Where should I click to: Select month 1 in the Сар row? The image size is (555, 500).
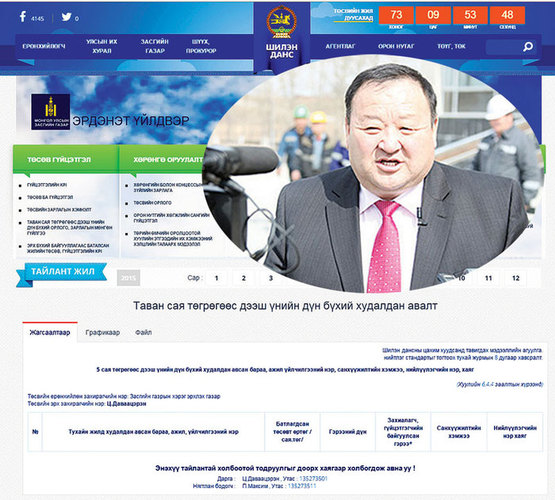coord(217,278)
